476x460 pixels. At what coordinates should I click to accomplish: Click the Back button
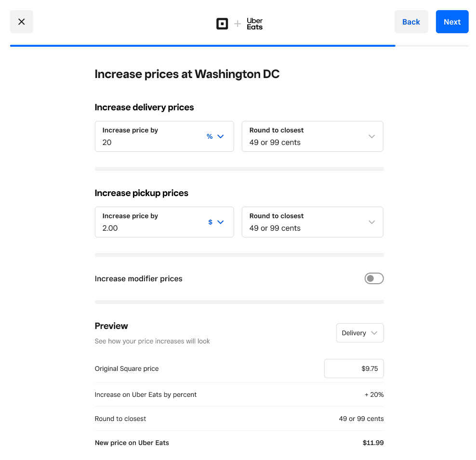click(411, 22)
